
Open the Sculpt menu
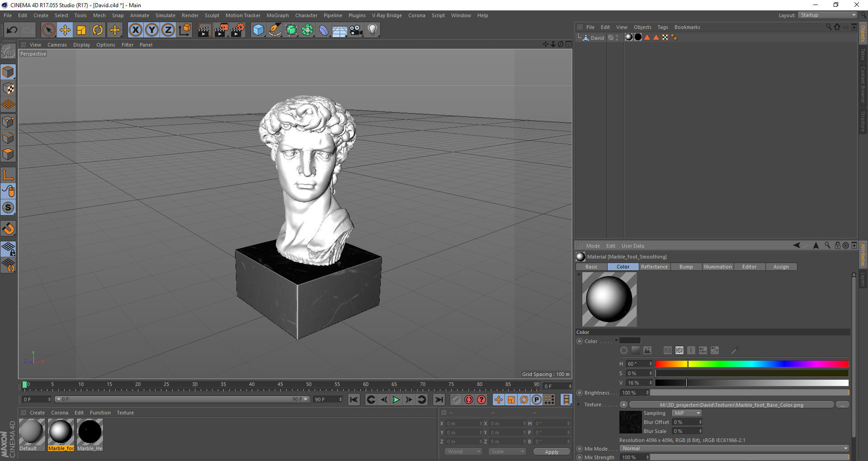pos(212,15)
